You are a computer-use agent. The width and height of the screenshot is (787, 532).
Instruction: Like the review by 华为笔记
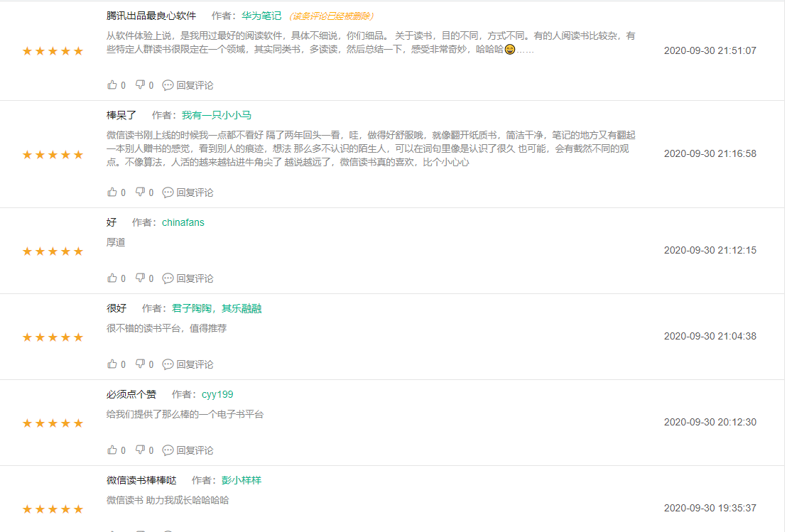[x=112, y=85]
